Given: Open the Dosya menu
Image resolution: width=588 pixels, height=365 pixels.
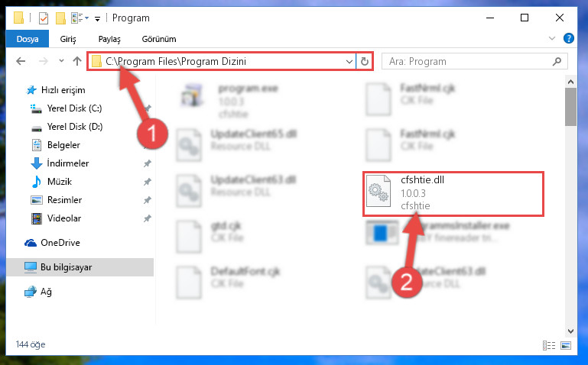Looking at the screenshot, I should click(28, 39).
